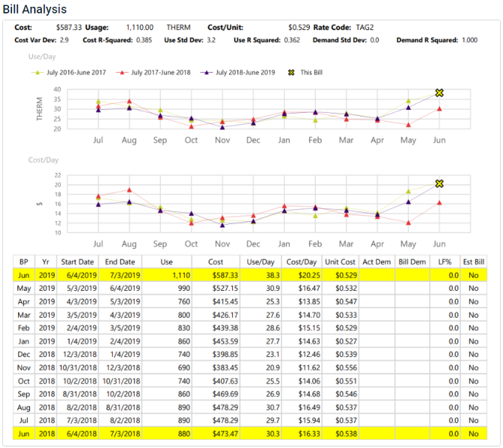The height and width of the screenshot is (448, 503).
Task: Click the May 2019 cost value $527.15
Action: [223, 289]
